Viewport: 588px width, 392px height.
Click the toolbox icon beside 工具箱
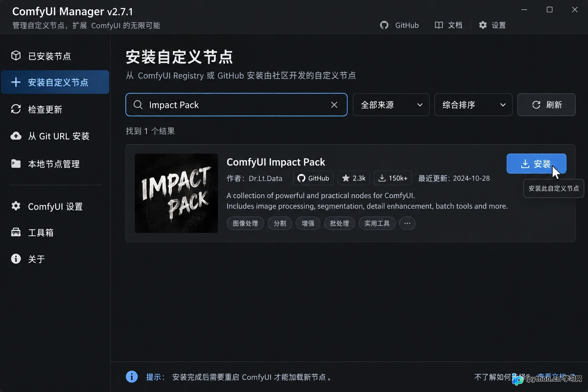point(16,232)
